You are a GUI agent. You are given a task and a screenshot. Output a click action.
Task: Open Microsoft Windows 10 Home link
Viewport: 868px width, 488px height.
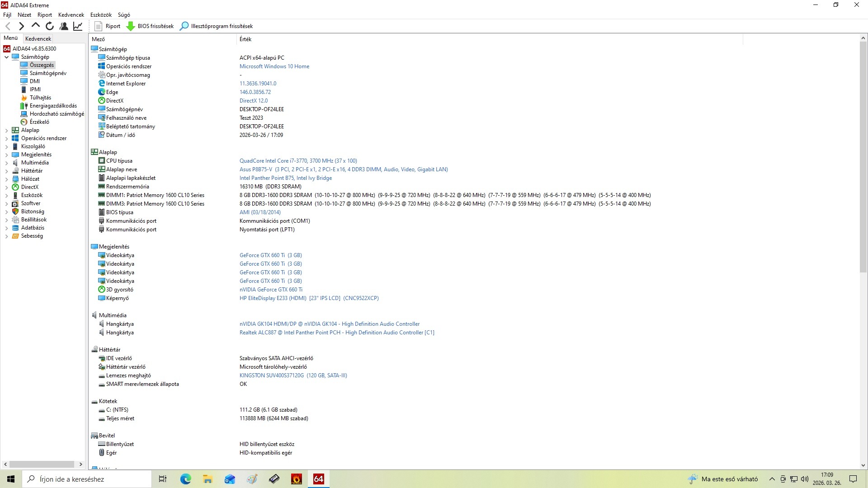274,66
